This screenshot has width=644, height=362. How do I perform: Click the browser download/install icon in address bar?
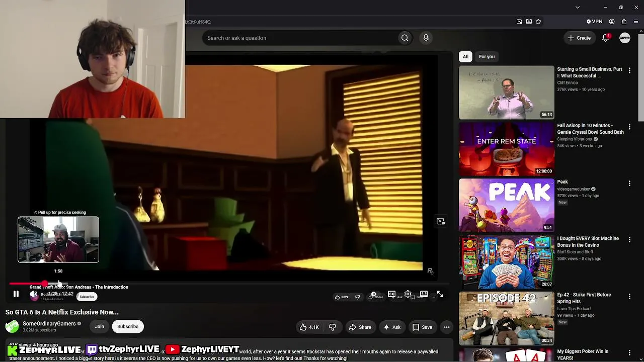pos(529,22)
